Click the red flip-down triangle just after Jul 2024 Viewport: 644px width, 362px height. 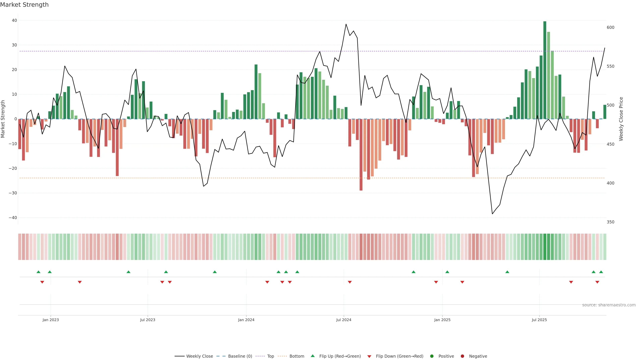(350, 282)
